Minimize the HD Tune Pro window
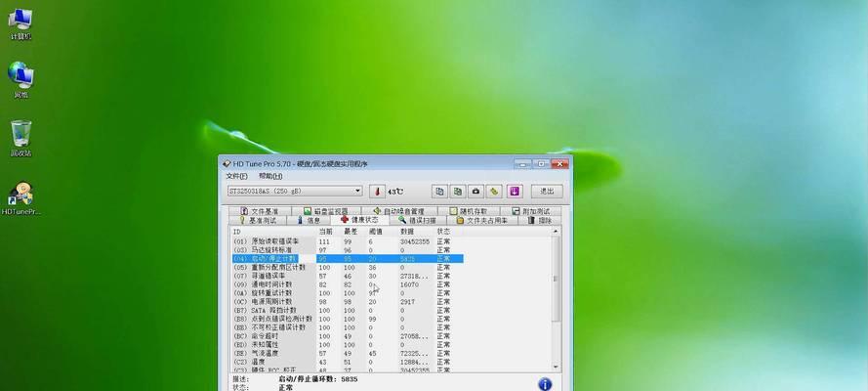This screenshot has height=391, width=868. tap(522, 164)
